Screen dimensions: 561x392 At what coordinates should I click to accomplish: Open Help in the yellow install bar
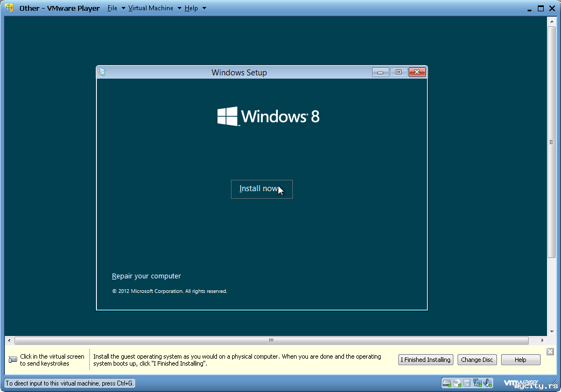pyautogui.click(x=521, y=360)
